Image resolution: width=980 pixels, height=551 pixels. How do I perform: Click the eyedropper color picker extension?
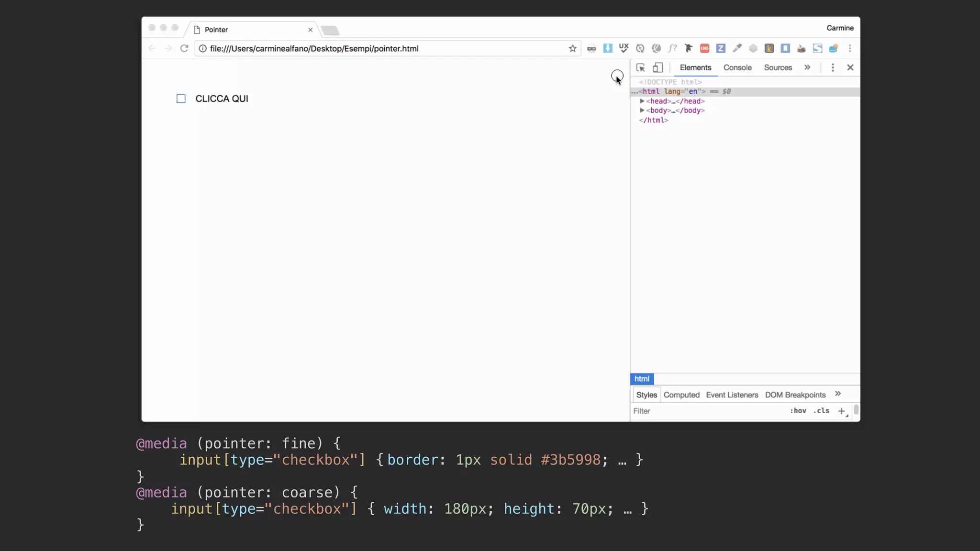coord(737,48)
